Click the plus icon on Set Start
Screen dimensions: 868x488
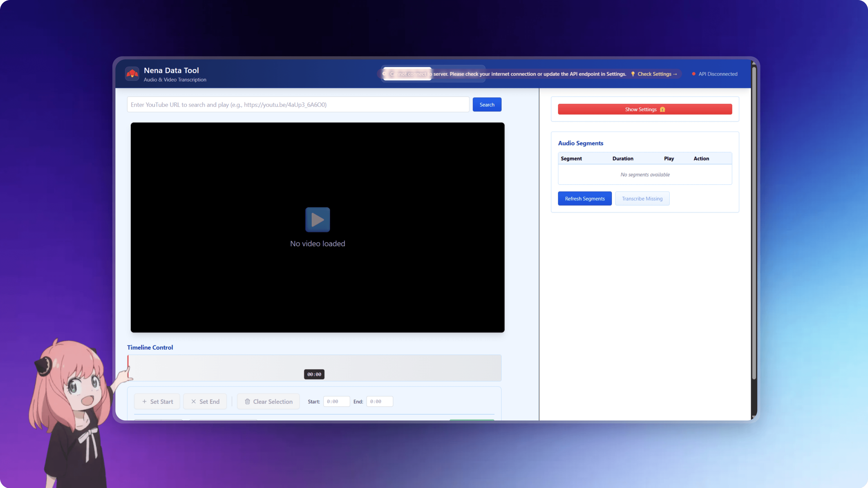[144, 401]
